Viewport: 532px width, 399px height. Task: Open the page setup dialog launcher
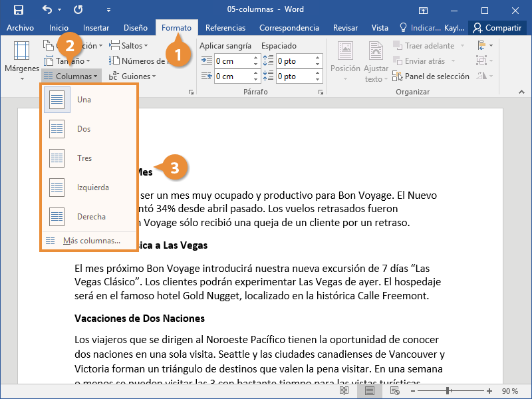click(x=191, y=92)
